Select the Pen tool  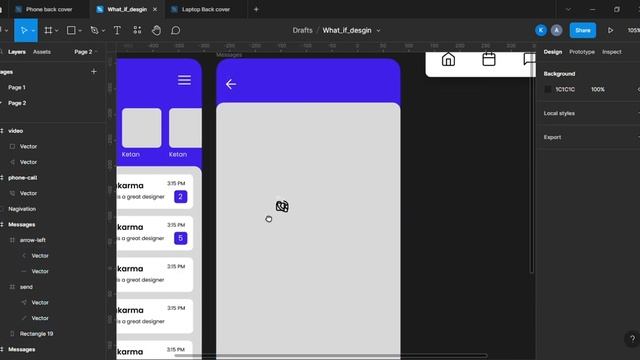tap(94, 30)
